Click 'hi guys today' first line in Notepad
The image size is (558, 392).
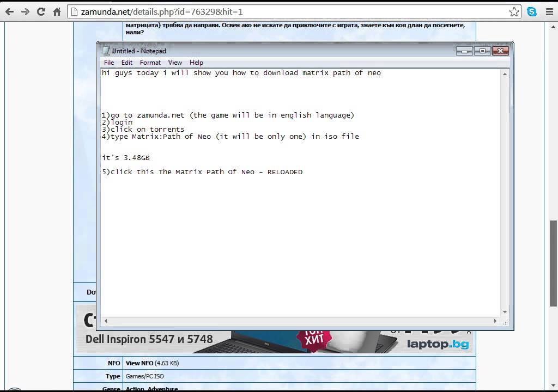(x=241, y=73)
